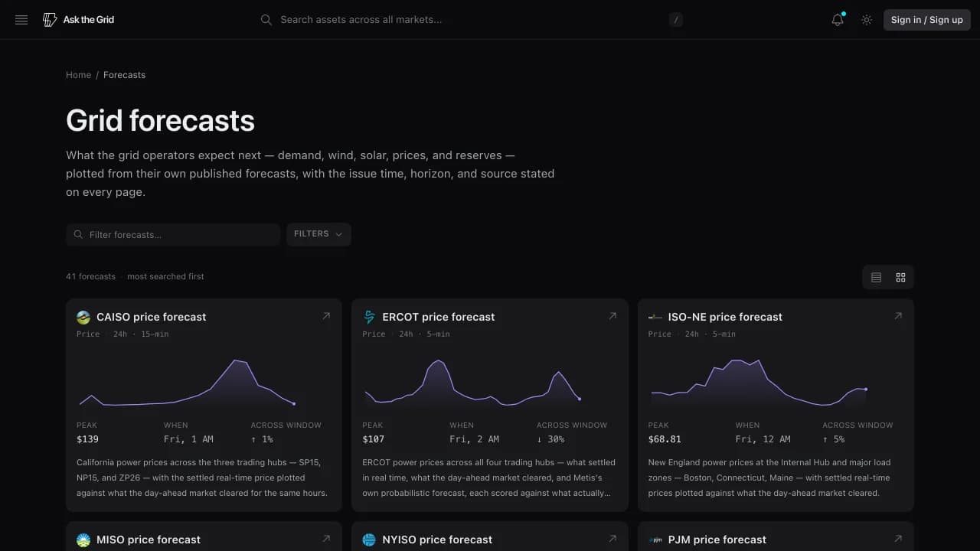Viewport: 980px width, 551px height.
Task: Open NYISO price forecast title
Action: [437, 540]
